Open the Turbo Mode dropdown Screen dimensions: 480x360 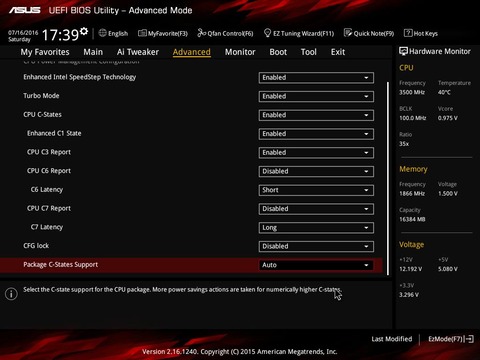316,96
